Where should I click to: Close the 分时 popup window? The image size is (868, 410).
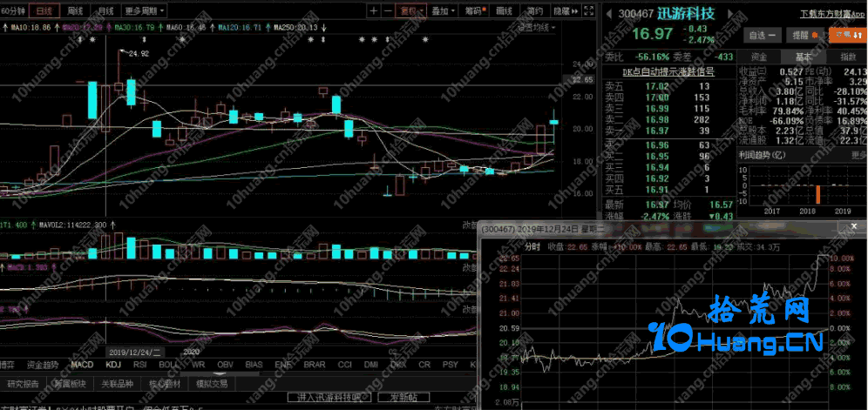[x=855, y=225]
